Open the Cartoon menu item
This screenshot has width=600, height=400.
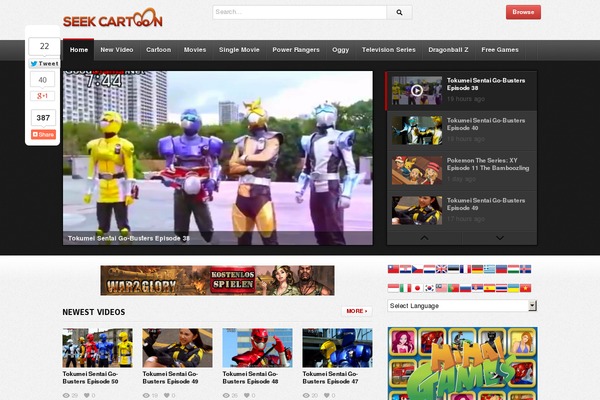click(158, 50)
